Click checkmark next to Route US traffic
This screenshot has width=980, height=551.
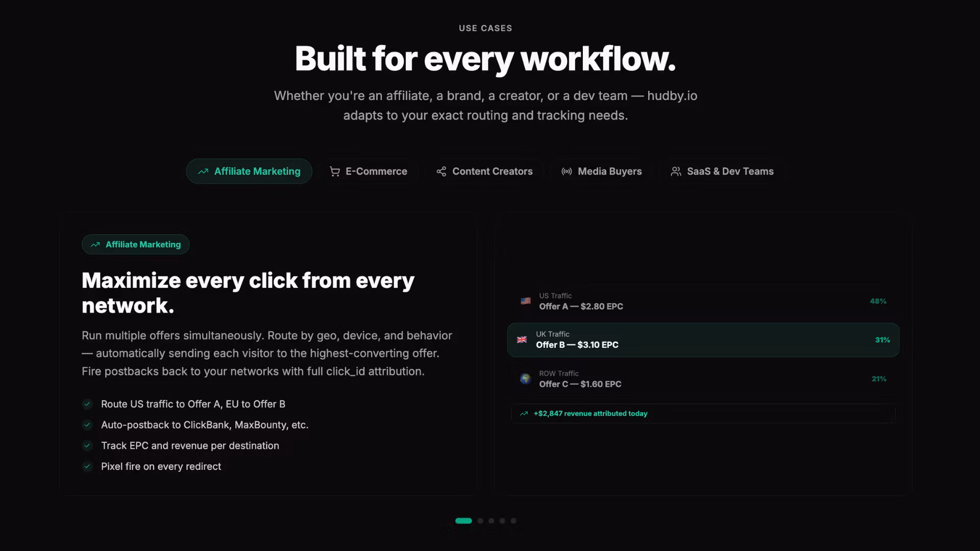point(87,404)
